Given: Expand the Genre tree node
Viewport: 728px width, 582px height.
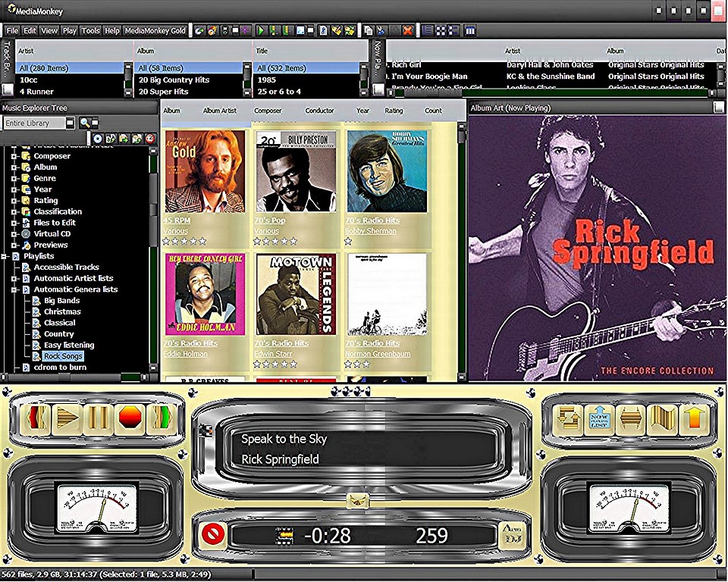Looking at the screenshot, I should pyautogui.click(x=14, y=179).
